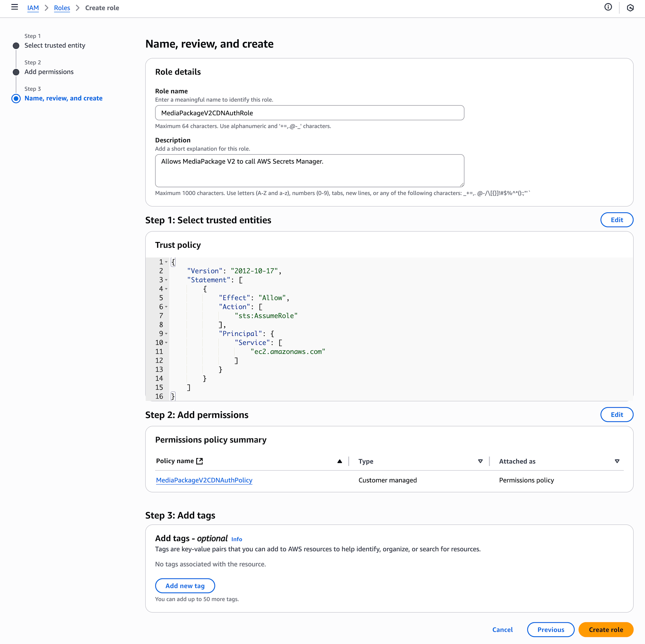Collapse the Statement array fold arrow
Viewport: 645px width, 644px height.
(x=166, y=280)
